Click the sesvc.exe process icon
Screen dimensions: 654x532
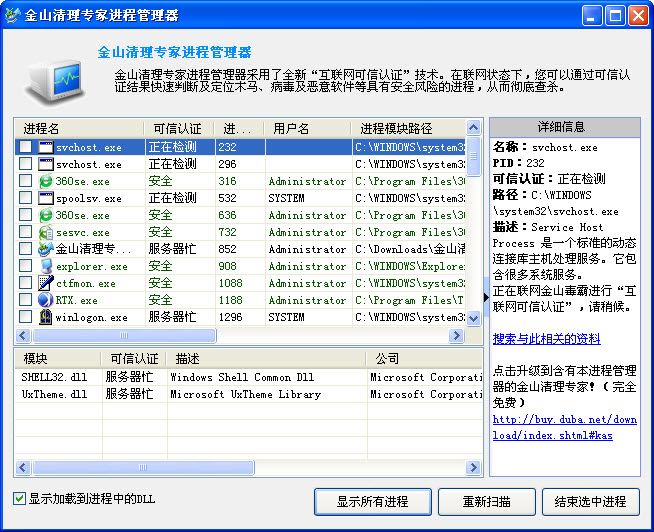(45, 232)
